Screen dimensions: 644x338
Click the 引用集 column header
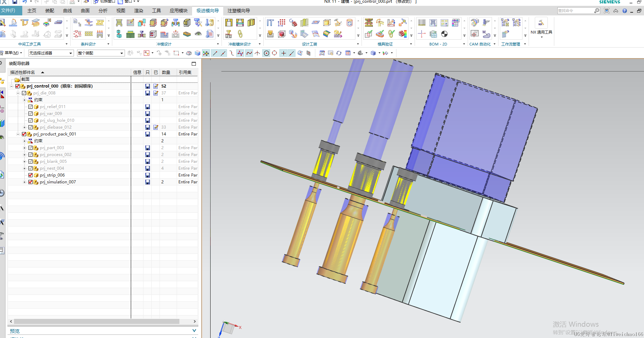[187, 72]
